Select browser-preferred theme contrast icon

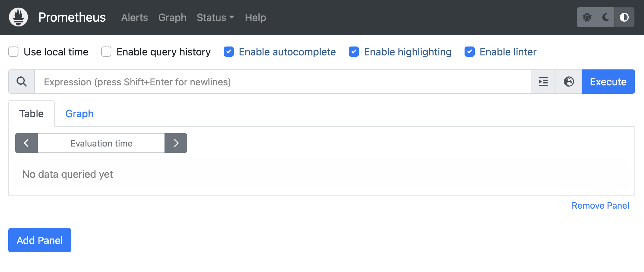[624, 17]
